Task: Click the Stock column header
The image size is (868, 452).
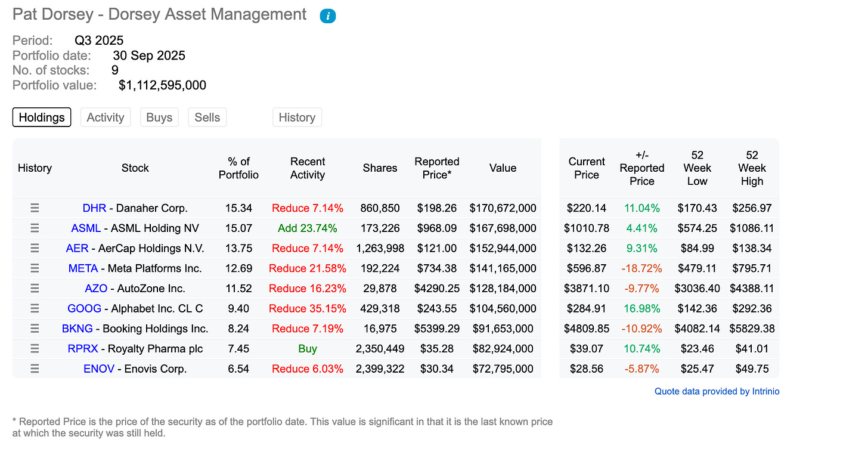Action: tap(135, 168)
